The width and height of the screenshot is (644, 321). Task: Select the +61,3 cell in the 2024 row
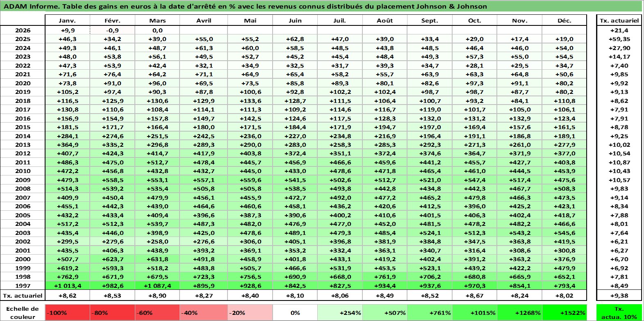[204, 48]
